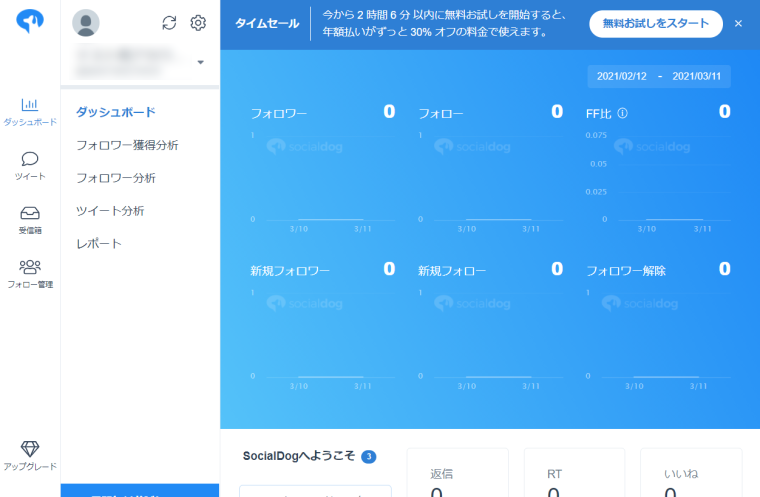The image size is (760, 497).
Task: Click the アップグレード diamond icon
Action: tap(30, 449)
